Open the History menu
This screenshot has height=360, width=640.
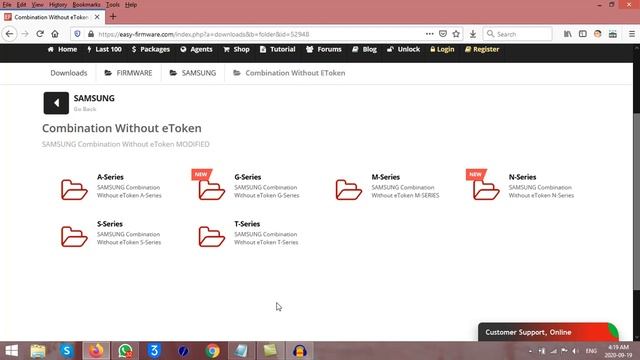(58, 4)
